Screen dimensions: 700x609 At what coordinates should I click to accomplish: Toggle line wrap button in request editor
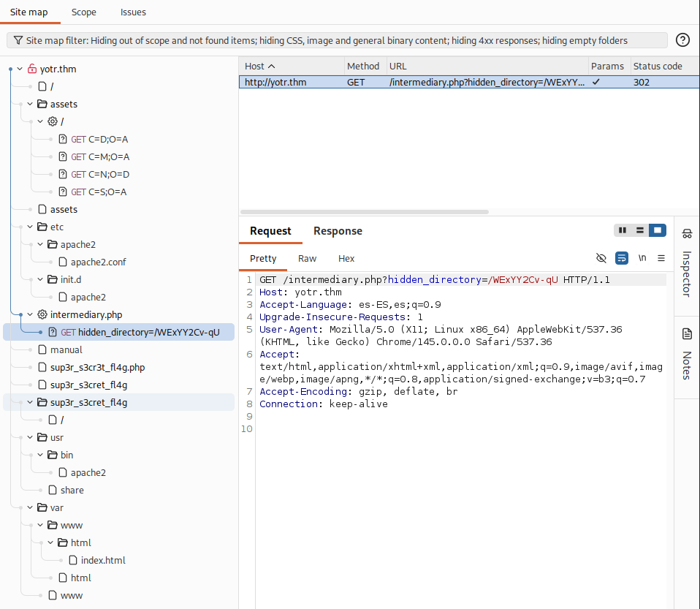point(621,258)
